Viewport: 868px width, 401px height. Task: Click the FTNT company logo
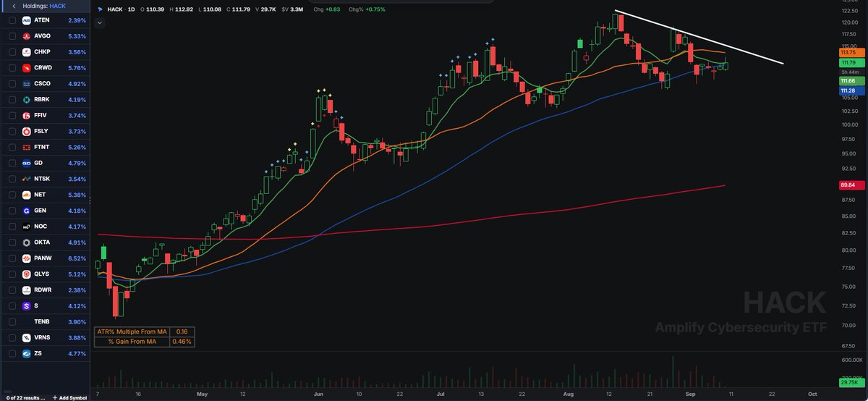point(26,147)
